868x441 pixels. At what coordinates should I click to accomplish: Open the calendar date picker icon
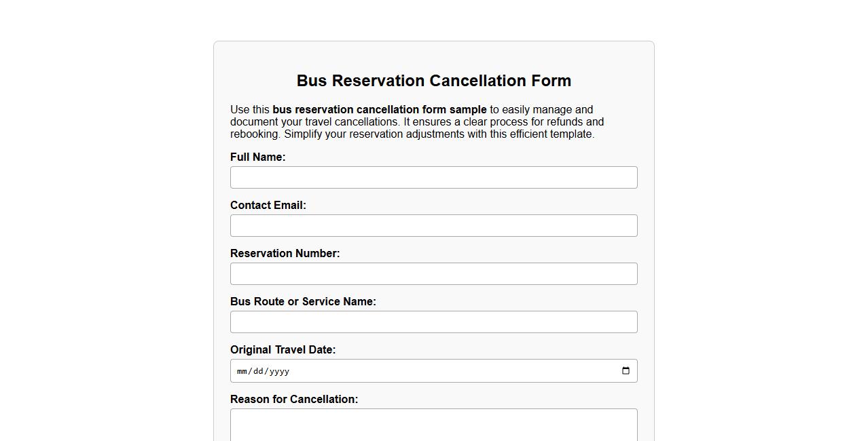[626, 370]
